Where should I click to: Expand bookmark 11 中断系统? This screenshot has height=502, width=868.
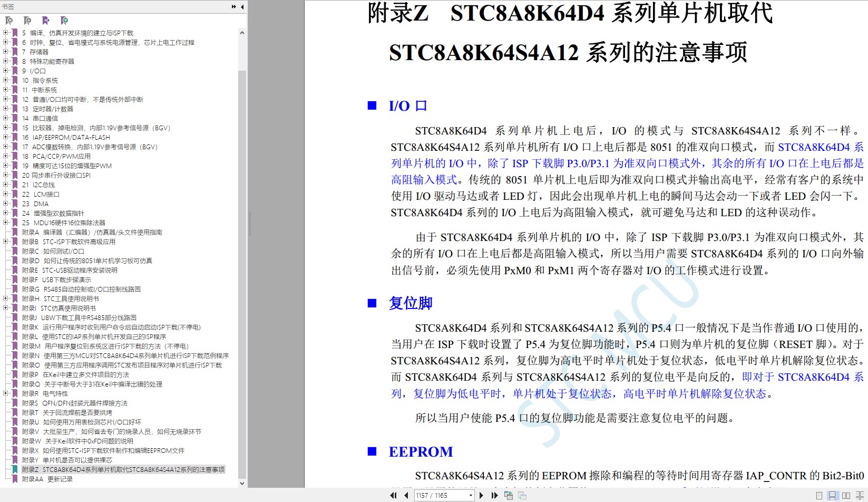pyautogui.click(x=6, y=90)
